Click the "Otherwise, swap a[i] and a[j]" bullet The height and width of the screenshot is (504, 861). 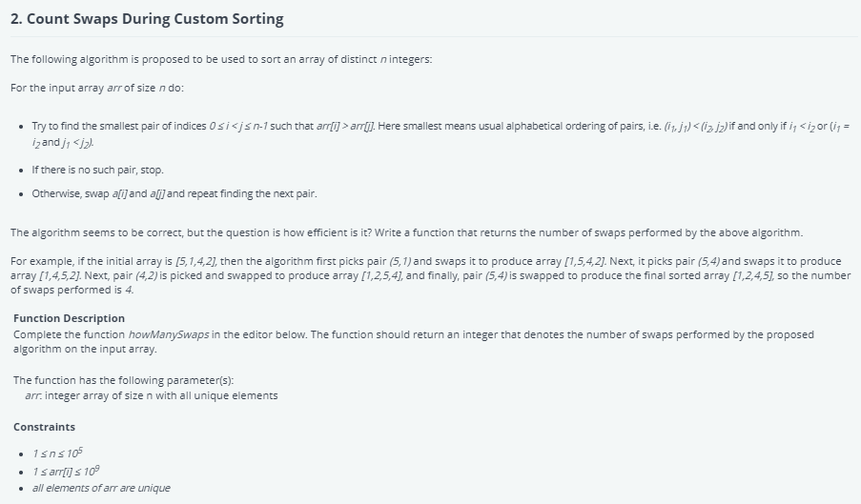(x=174, y=194)
